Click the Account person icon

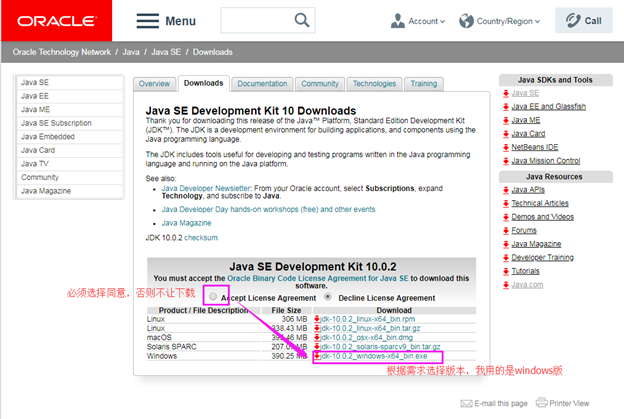[x=398, y=21]
